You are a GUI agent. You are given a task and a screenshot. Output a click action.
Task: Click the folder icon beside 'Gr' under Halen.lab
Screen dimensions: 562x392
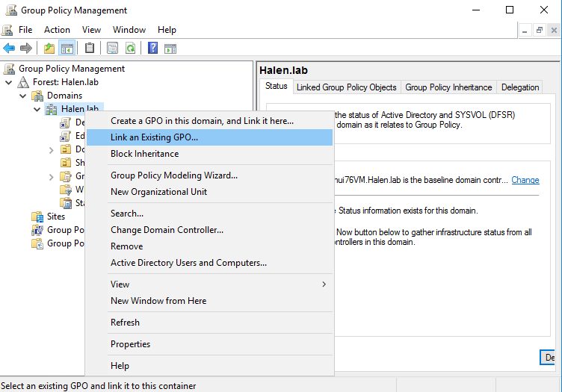click(66, 176)
